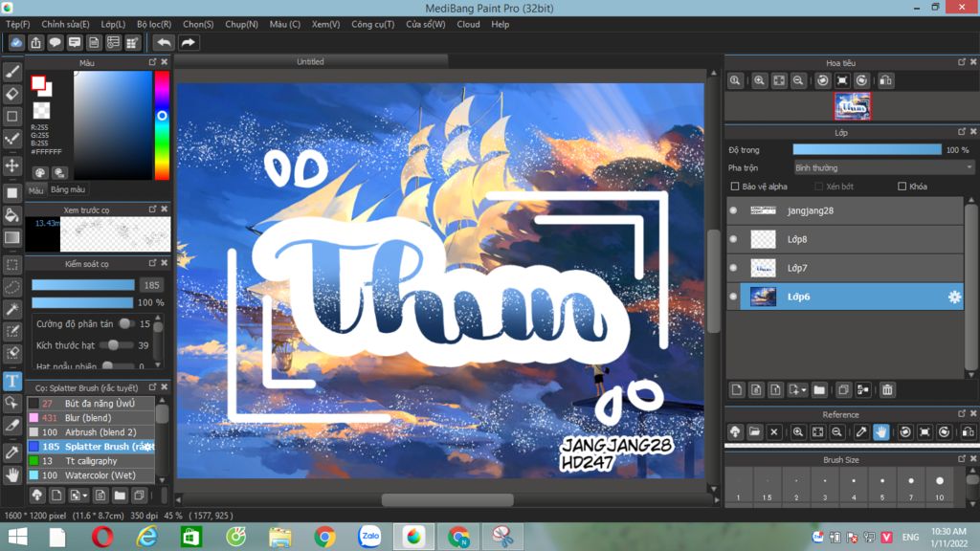Image resolution: width=980 pixels, height=551 pixels.
Task: Select the Hand pan tool
Action: [11, 474]
